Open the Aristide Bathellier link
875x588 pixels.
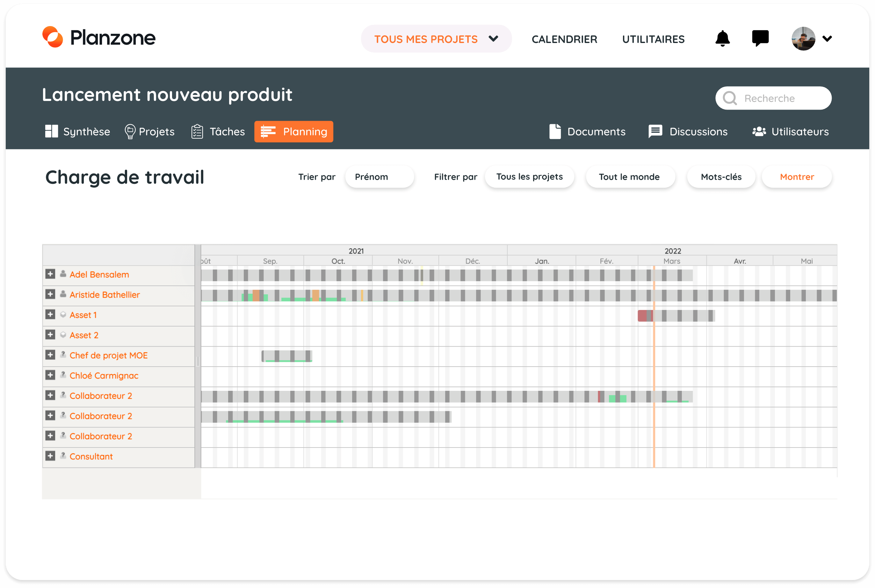pyautogui.click(x=105, y=295)
